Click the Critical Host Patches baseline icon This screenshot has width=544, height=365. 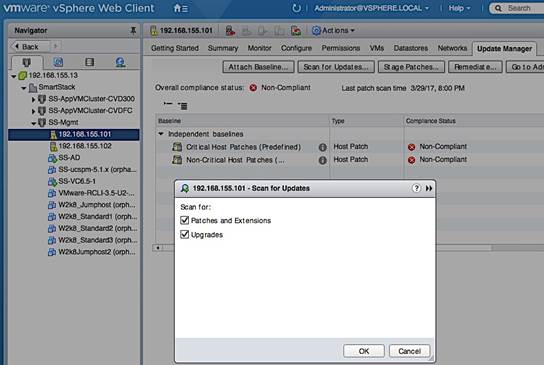click(177, 147)
